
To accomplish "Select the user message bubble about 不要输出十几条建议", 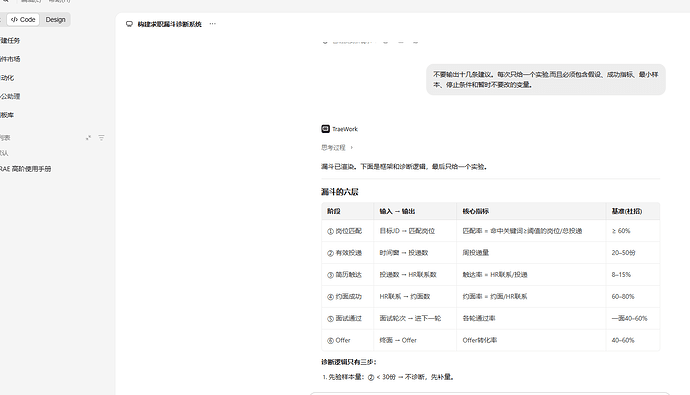I will coord(546,80).
